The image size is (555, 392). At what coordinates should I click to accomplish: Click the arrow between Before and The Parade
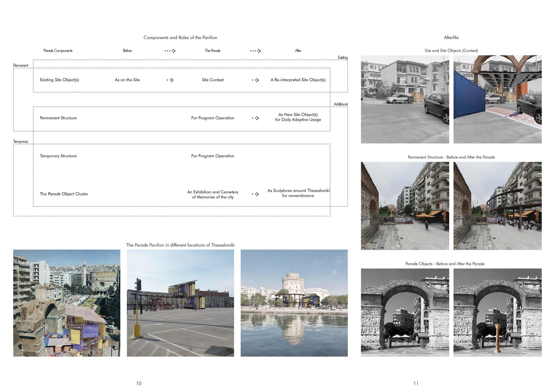(x=170, y=51)
